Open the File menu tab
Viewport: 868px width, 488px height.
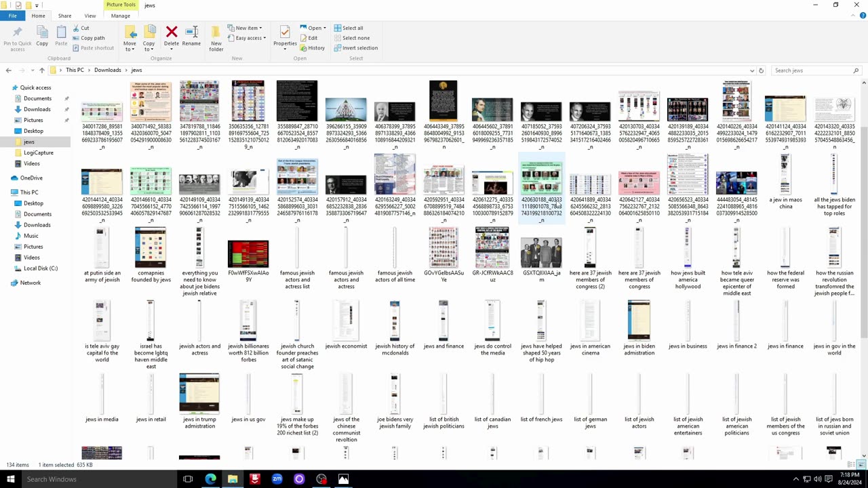tap(12, 16)
